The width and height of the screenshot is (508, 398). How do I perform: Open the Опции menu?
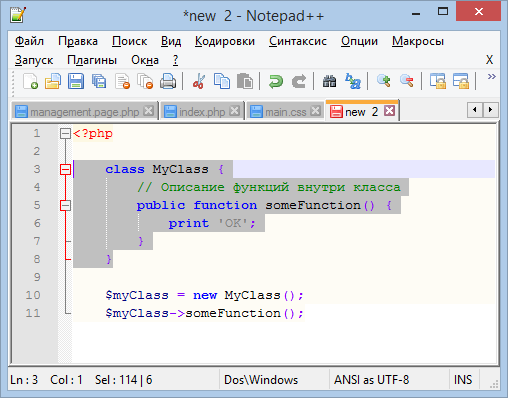(x=359, y=41)
